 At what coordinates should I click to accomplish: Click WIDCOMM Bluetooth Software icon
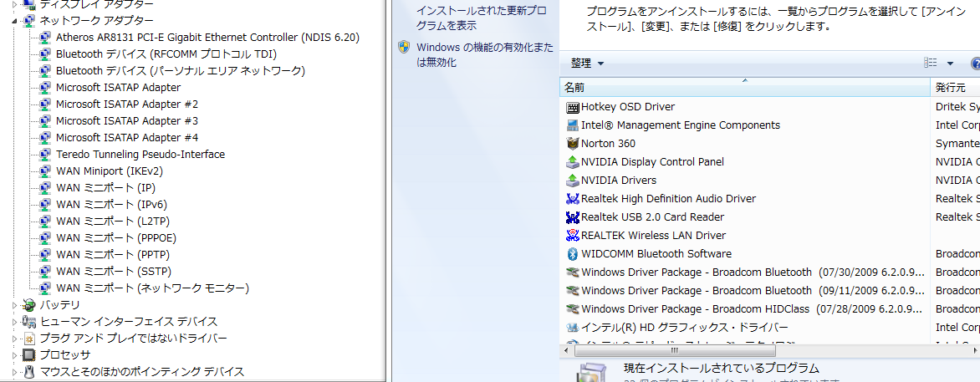pyautogui.click(x=573, y=254)
